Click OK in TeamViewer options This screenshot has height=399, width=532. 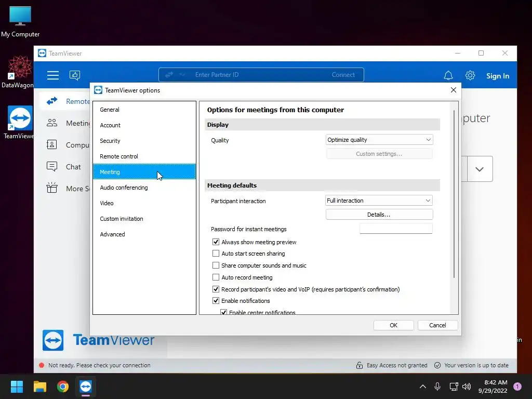tap(394, 325)
